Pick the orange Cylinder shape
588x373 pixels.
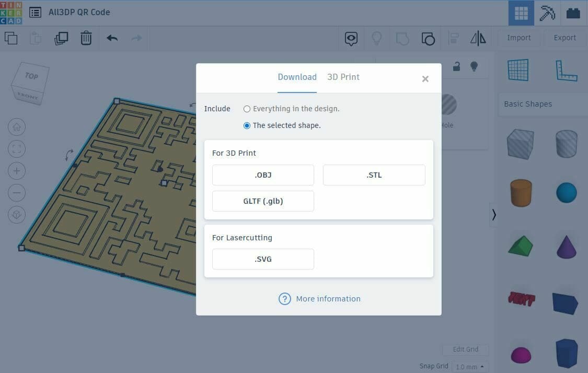[x=521, y=193]
